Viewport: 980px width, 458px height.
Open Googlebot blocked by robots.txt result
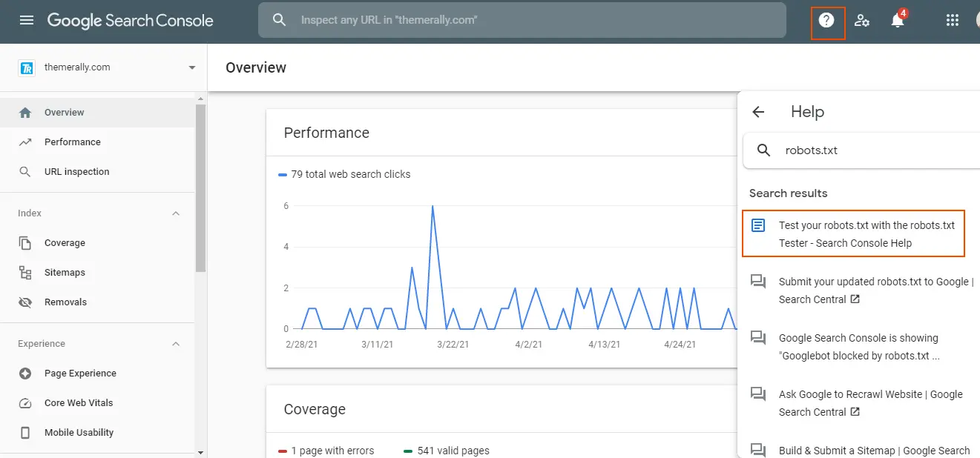point(861,347)
